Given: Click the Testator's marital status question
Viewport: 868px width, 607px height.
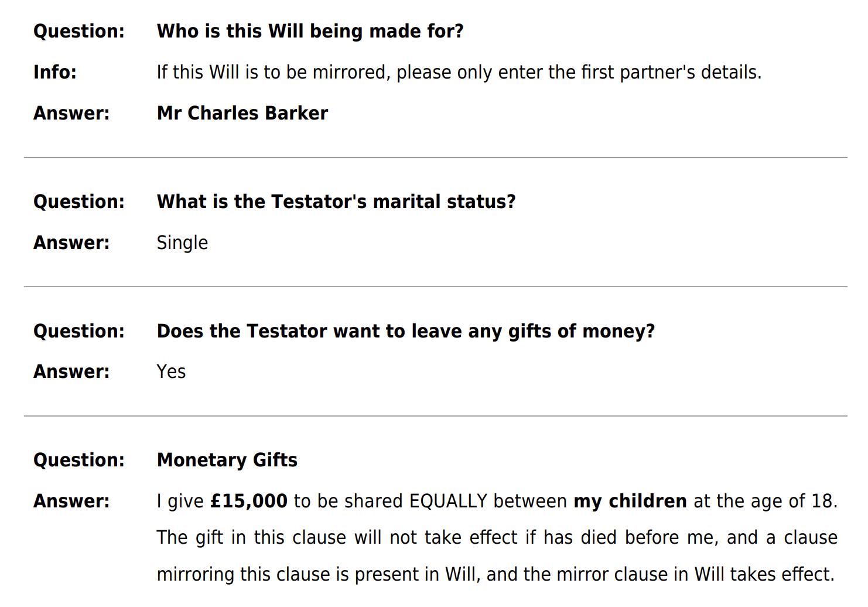Looking at the screenshot, I should coord(336,202).
